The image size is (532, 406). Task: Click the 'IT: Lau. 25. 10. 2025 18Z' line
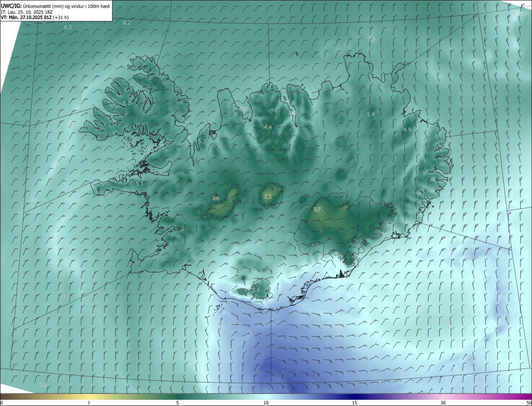pyautogui.click(x=27, y=12)
